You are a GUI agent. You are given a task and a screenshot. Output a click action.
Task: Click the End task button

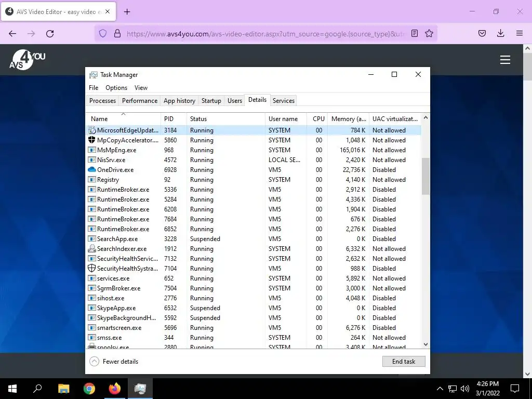[x=403, y=362]
